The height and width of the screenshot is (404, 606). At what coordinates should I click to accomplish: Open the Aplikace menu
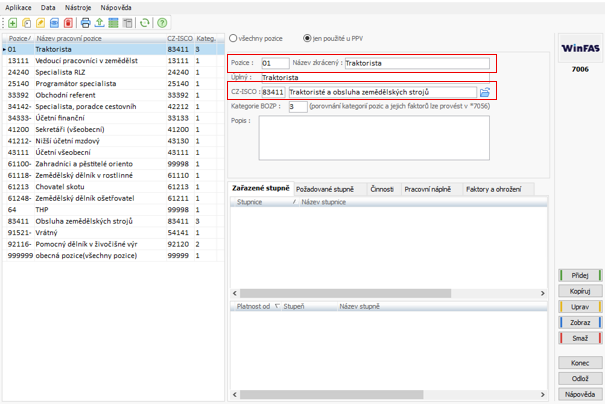pyautogui.click(x=20, y=6)
